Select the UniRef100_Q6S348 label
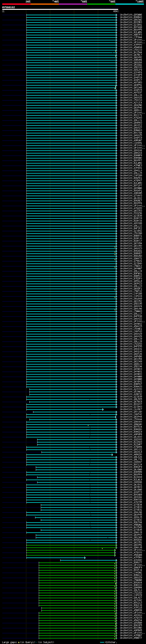The height and width of the screenshot is (644, 146). coord(131,87)
